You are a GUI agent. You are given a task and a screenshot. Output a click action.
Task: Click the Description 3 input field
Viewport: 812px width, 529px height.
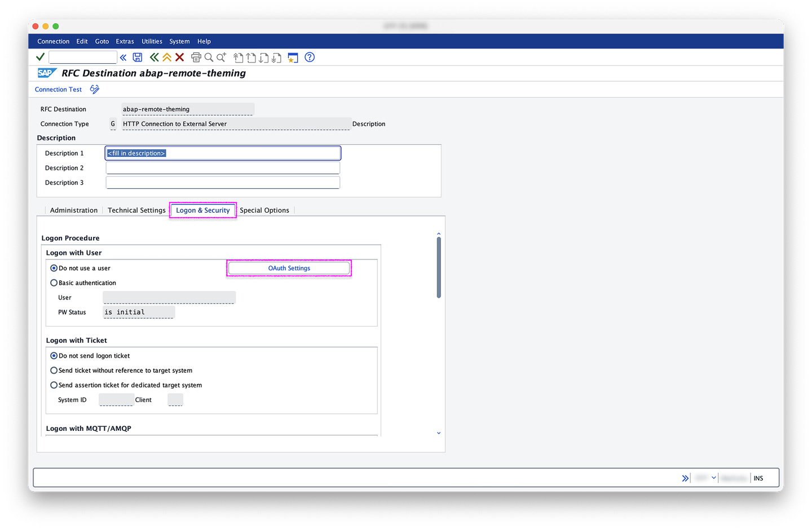223,183
